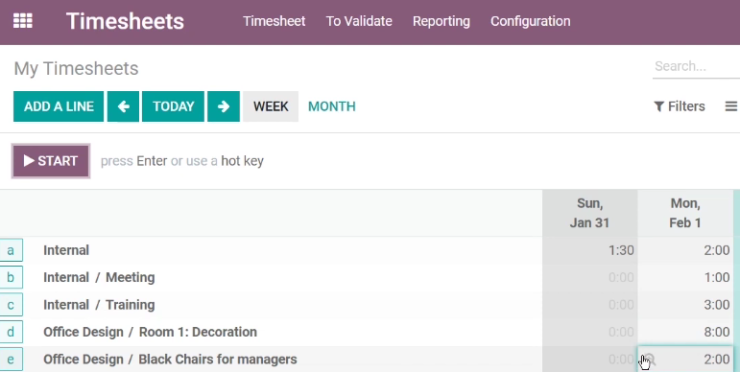Click the My Timesheets breadcrumb title
The width and height of the screenshot is (740, 372).
pos(76,69)
